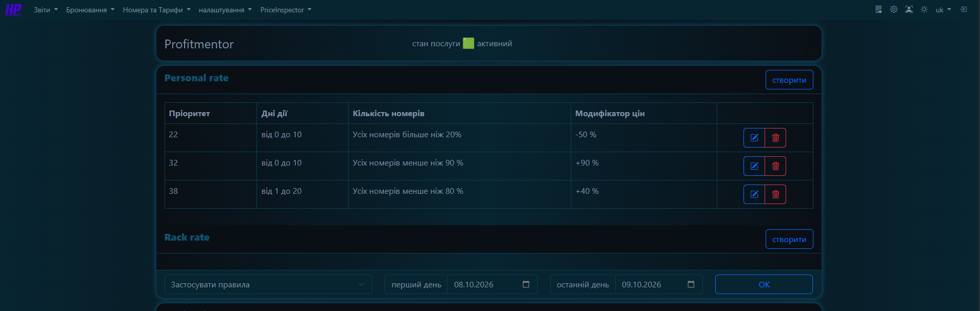Click the Rack rate heading

pos(187,237)
